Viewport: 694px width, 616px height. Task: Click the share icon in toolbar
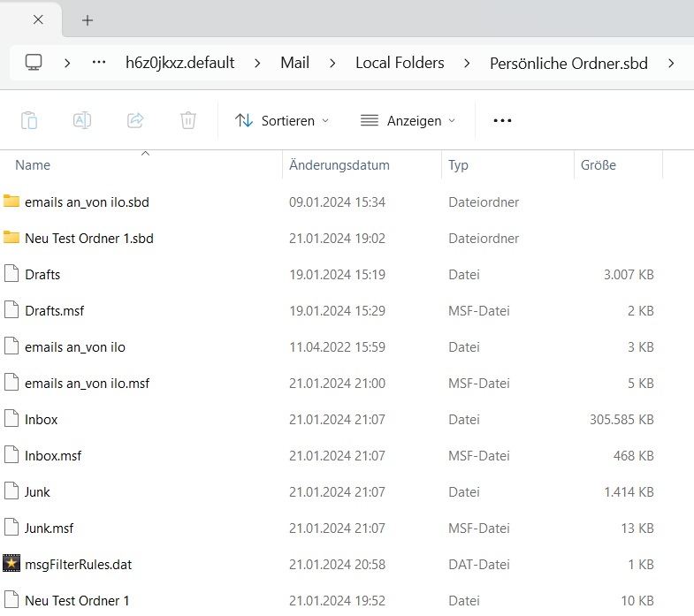(x=135, y=120)
